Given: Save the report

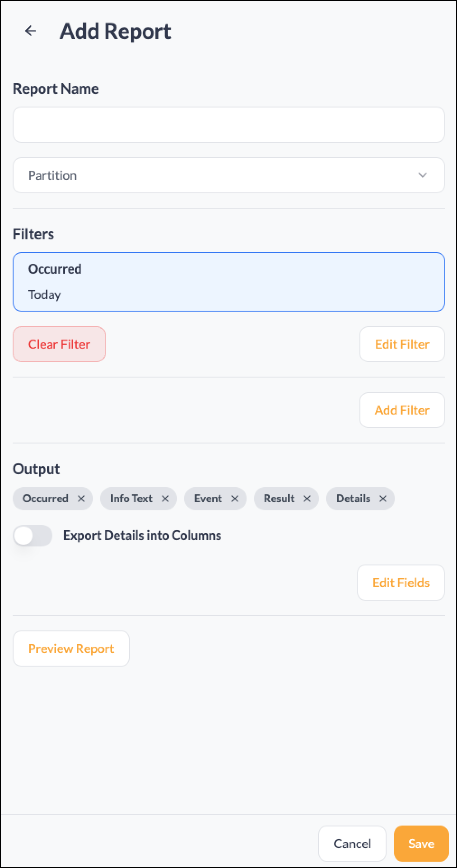Looking at the screenshot, I should pyautogui.click(x=420, y=844).
